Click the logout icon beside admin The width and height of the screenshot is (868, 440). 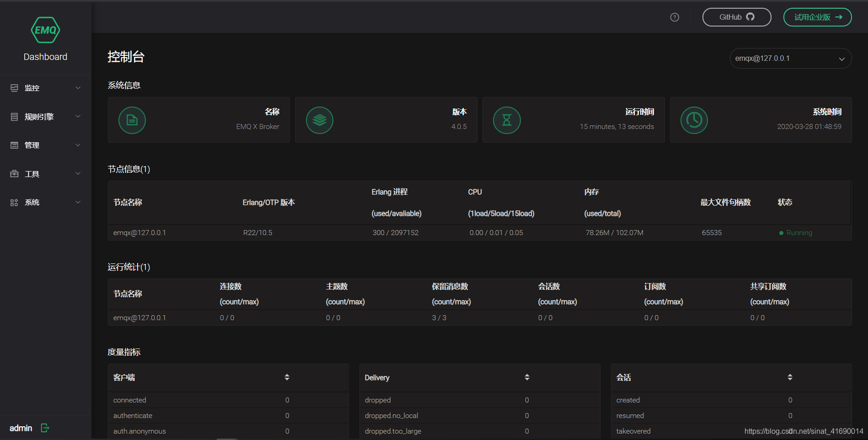tap(45, 428)
